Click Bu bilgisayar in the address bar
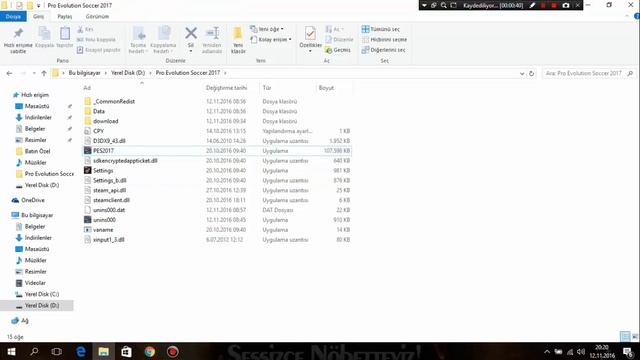Image resolution: width=640 pixels, height=360 pixels. point(84,73)
